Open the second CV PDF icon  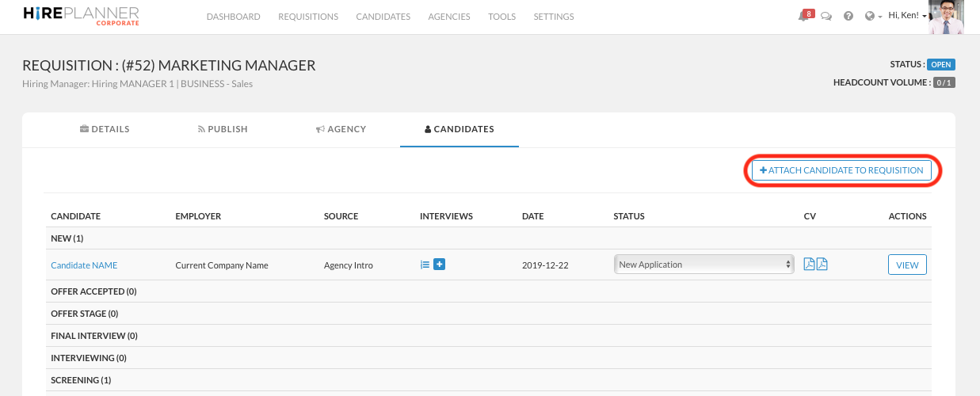click(822, 265)
